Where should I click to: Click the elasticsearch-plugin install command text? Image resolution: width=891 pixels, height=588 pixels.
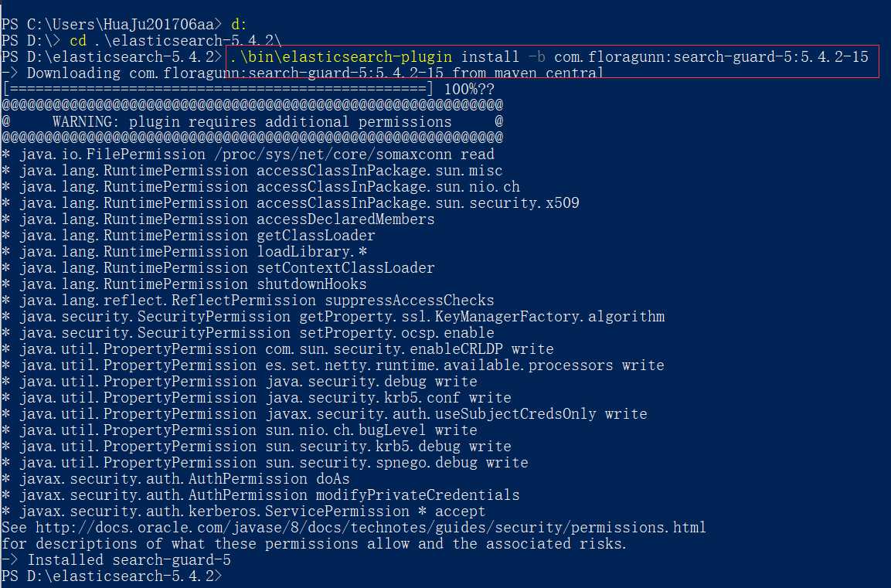coord(549,57)
